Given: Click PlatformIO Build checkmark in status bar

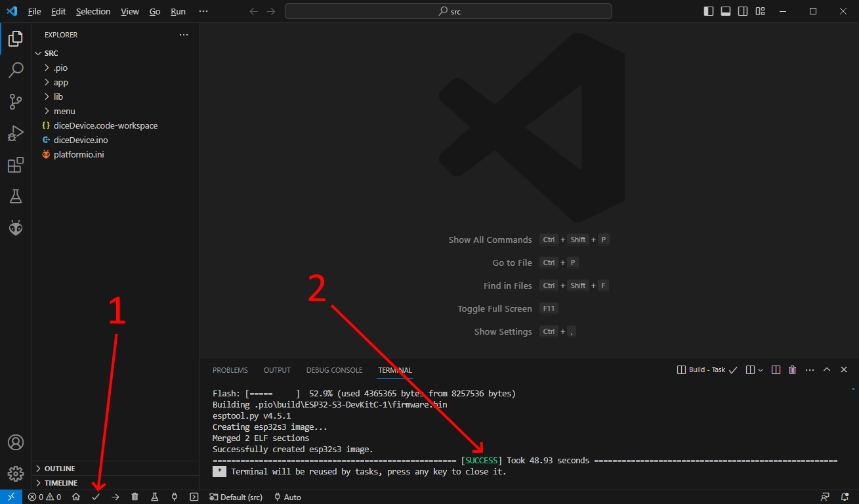Looking at the screenshot, I should click(96, 497).
